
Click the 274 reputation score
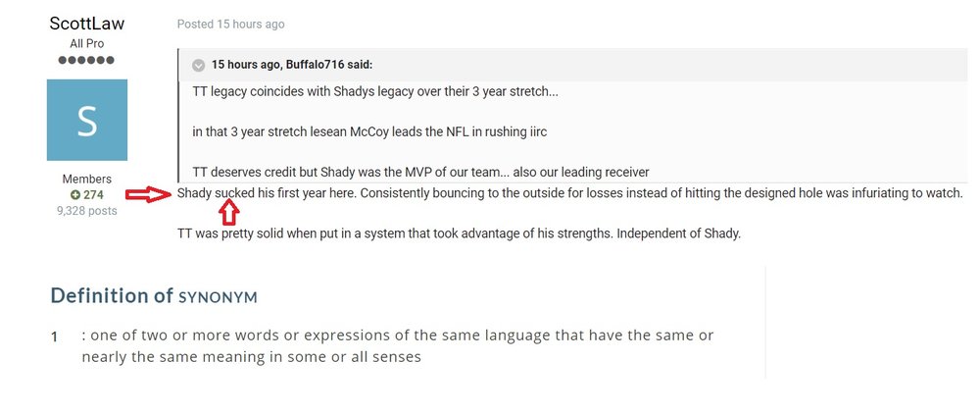[94, 195]
